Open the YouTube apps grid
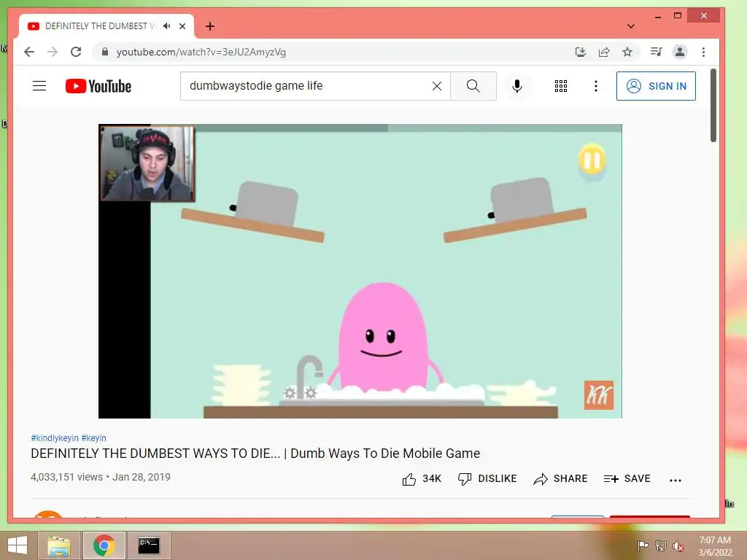 pos(561,86)
